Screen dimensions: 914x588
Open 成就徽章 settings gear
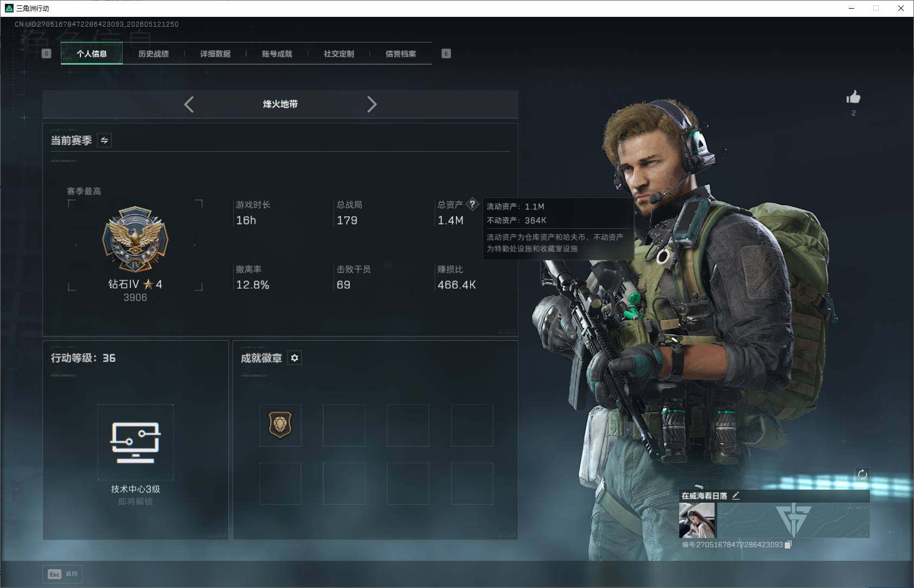(295, 358)
